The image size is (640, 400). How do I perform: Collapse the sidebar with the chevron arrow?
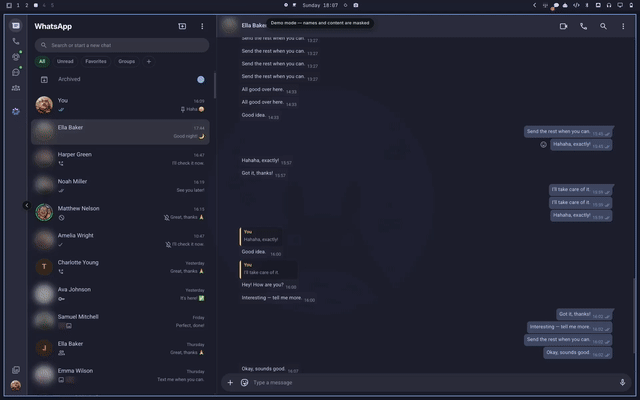coord(27,205)
